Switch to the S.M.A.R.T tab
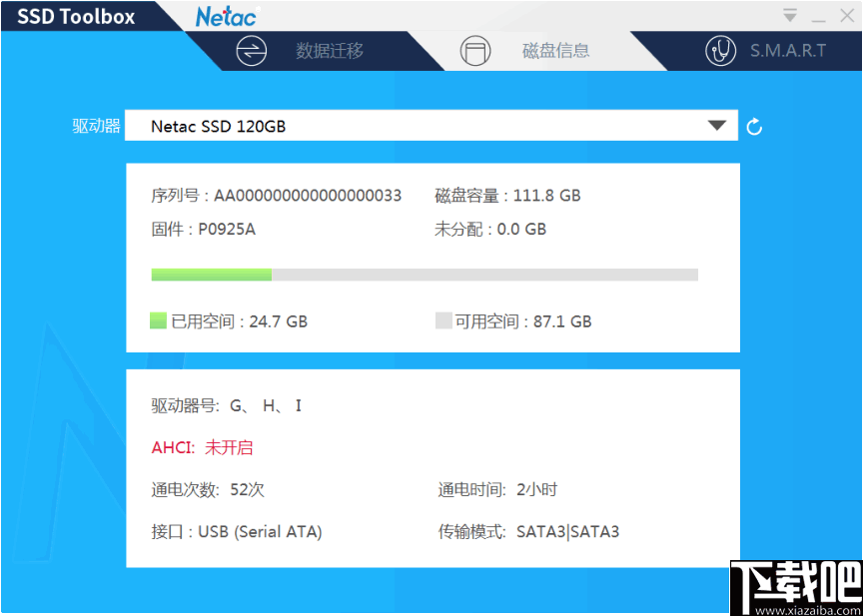This screenshot has height=616, width=865. [x=788, y=50]
